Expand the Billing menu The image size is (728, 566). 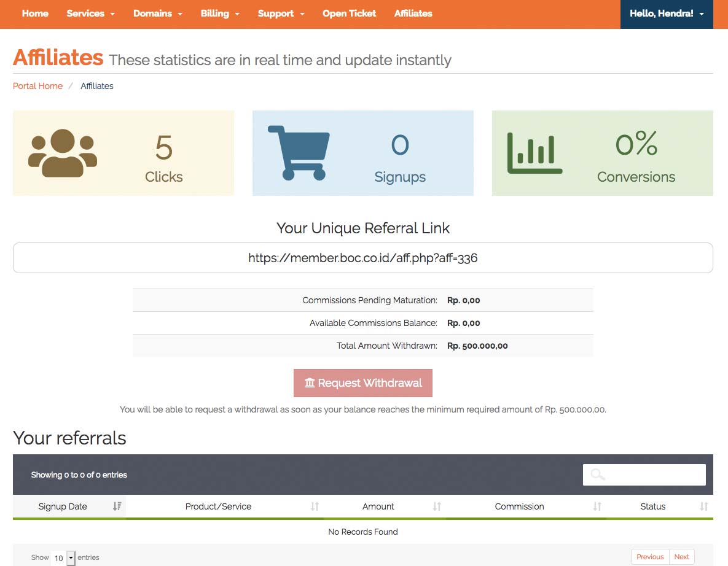click(219, 14)
